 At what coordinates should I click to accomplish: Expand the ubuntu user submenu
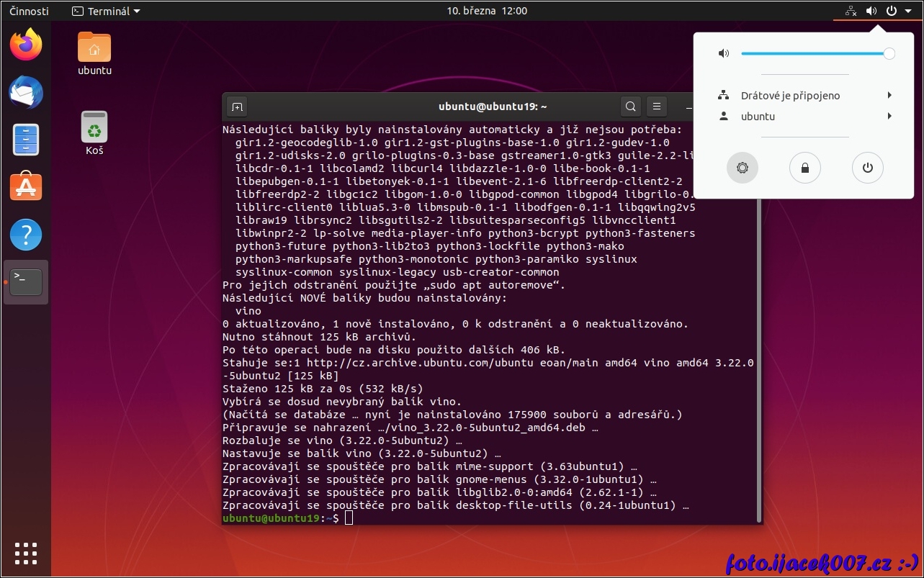click(x=804, y=116)
